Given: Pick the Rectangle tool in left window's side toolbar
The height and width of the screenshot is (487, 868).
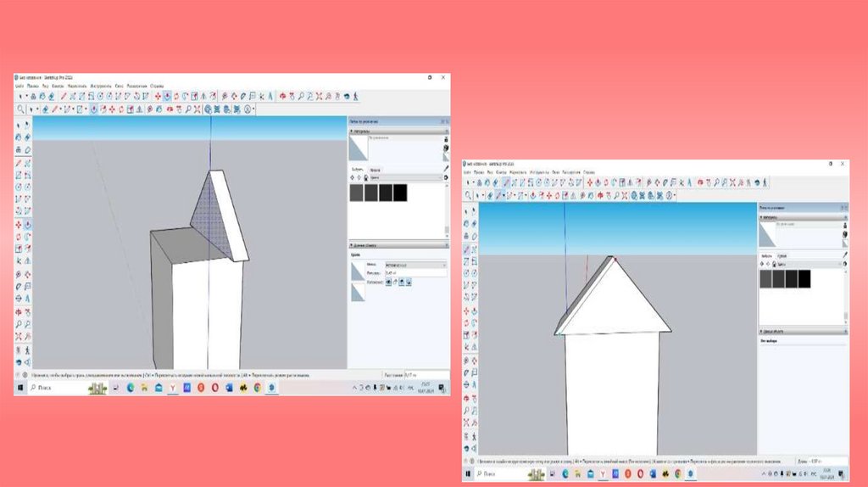Looking at the screenshot, I should [19, 175].
